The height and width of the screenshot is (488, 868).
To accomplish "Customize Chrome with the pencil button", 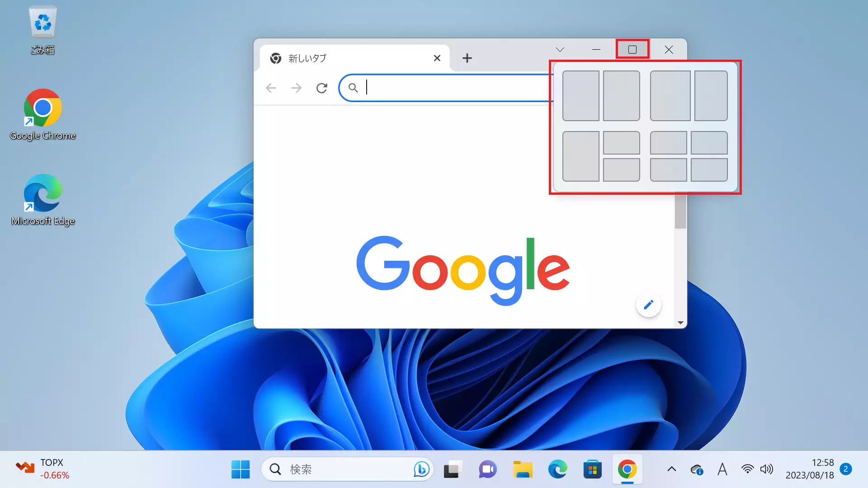I will [x=648, y=305].
